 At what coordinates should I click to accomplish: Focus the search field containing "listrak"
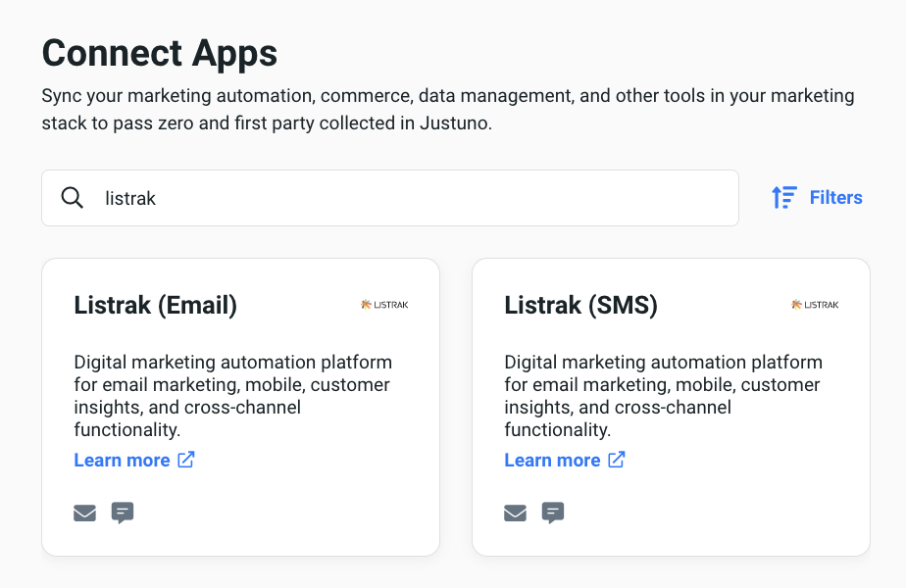(x=412, y=198)
